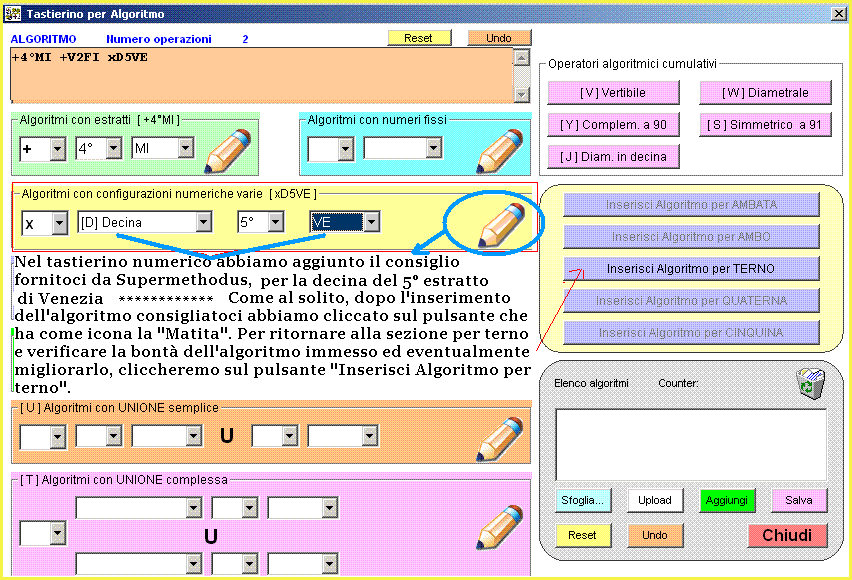Click the yellow Reset button above algorithm box
The height and width of the screenshot is (580, 852).
tap(419, 38)
